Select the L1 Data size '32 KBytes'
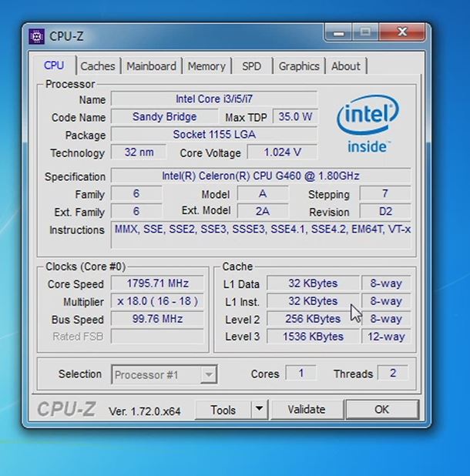470x476 pixels. (x=313, y=283)
